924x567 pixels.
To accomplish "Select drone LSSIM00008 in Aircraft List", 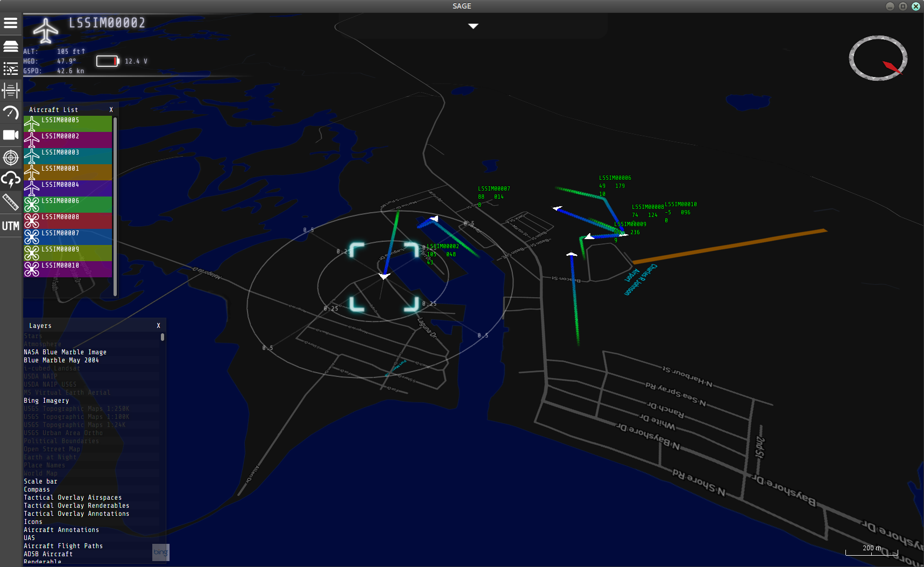I will point(68,221).
